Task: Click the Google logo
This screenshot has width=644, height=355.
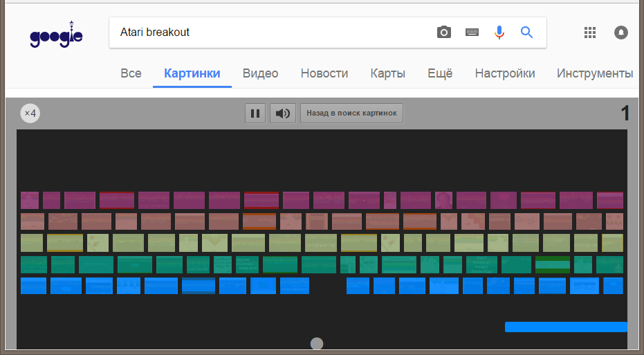Action: [x=56, y=35]
